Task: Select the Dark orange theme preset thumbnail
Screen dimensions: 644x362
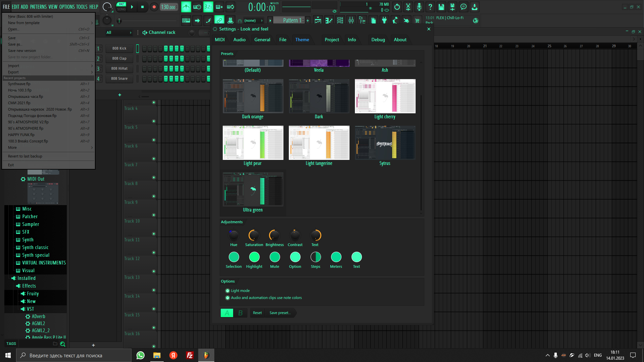Action: pyautogui.click(x=253, y=96)
